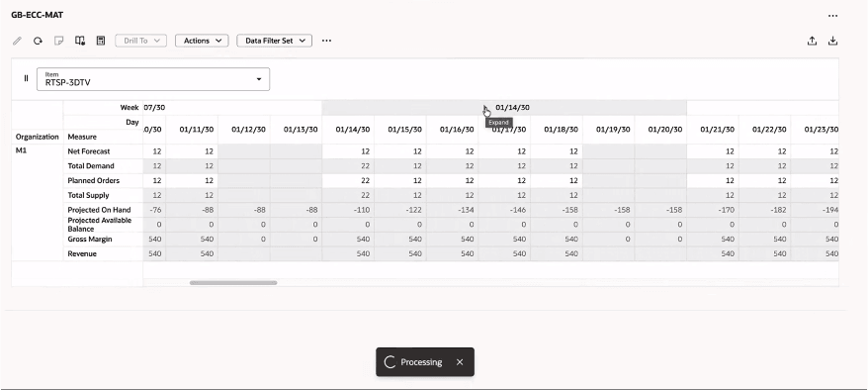Open the notes icon in the toolbar
The width and height of the screenshot is (868, 390).
[58, 41]
